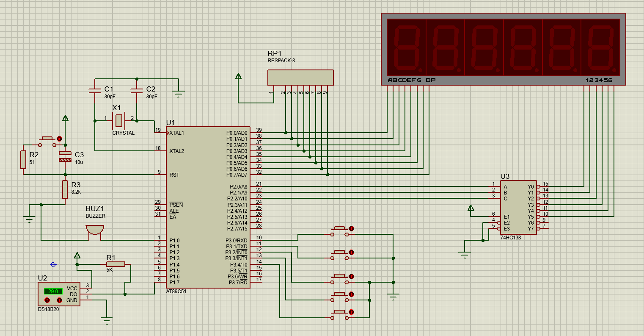
Task: Click the 51 value of R2
Action: pyautogui.click(x=32, y=162)
